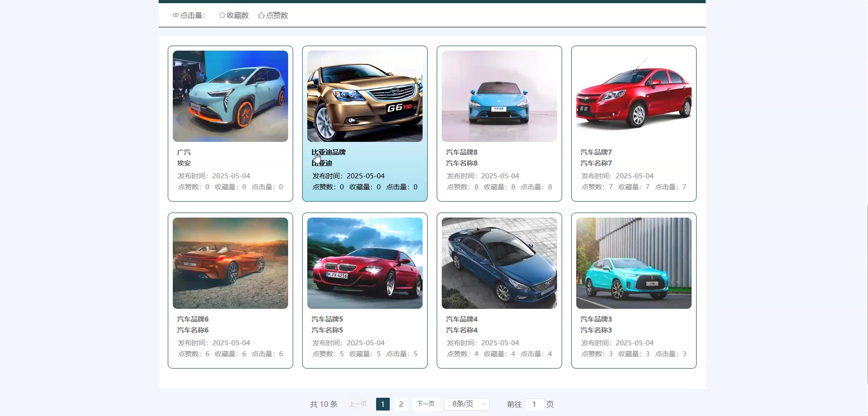Click the 发布时间 date on the 广汽 card

(214, 176)
